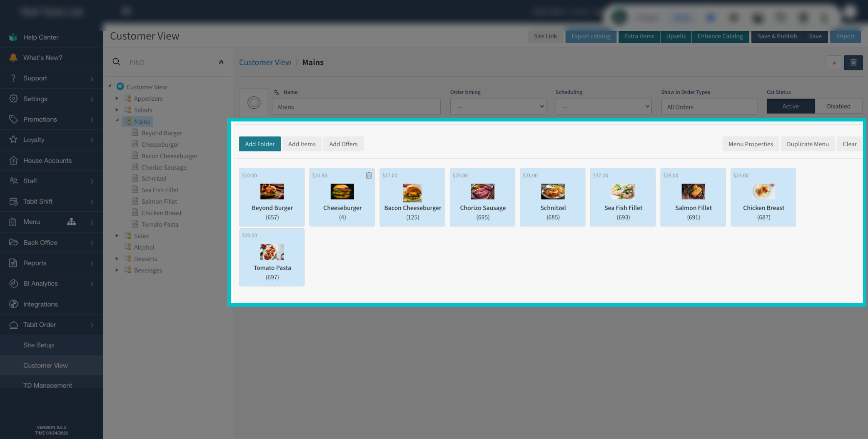Set Cat Status to Disabled

[838, 106]
